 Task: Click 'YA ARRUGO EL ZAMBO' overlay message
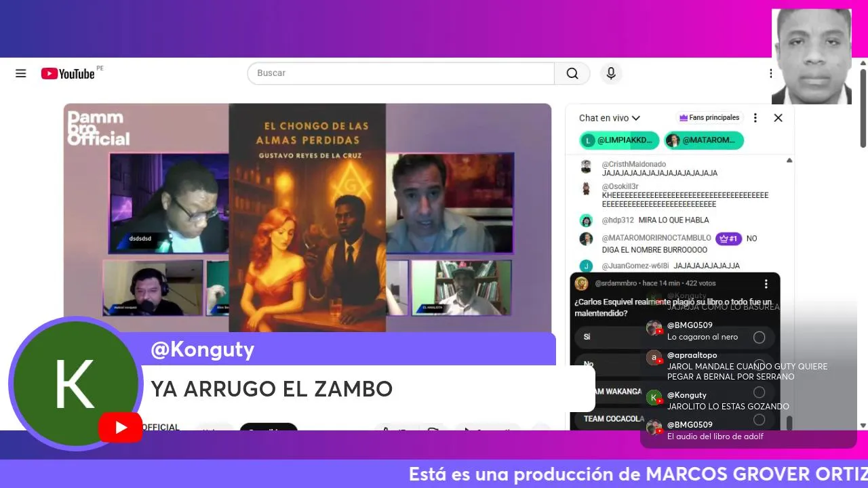[272, 389]
